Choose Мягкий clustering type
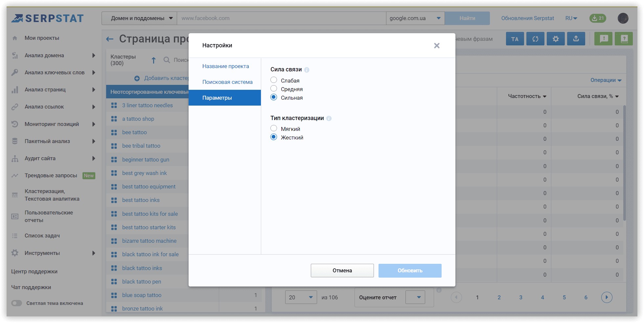This screenshot has width=644, height=323. point(274,128)
